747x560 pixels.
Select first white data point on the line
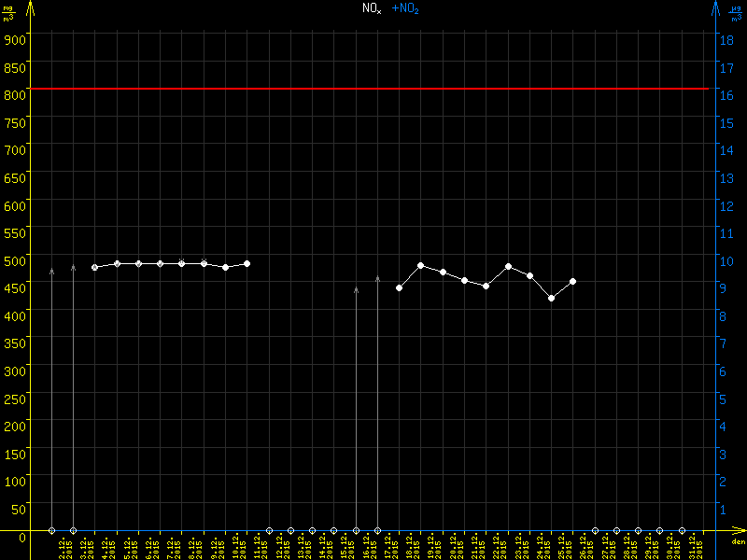click(95, 268)
